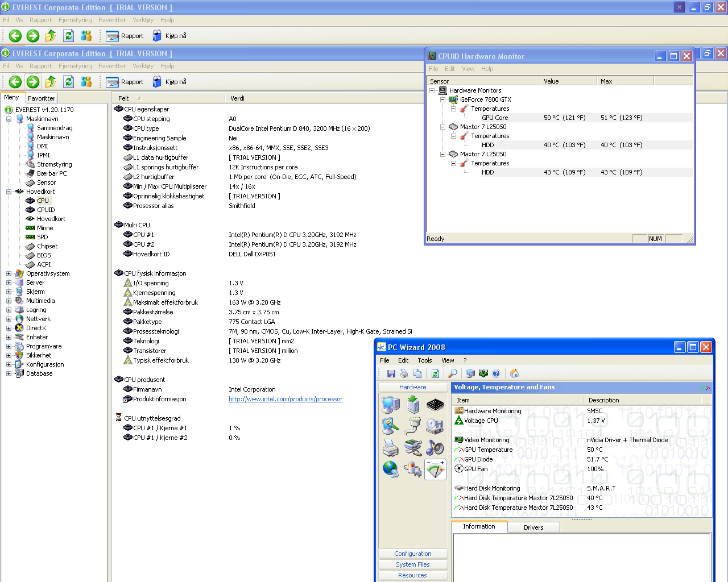The image size is (728, 582).
Task: Save the report in PC Wizard toolbar
Action: (x=391, y=373)
